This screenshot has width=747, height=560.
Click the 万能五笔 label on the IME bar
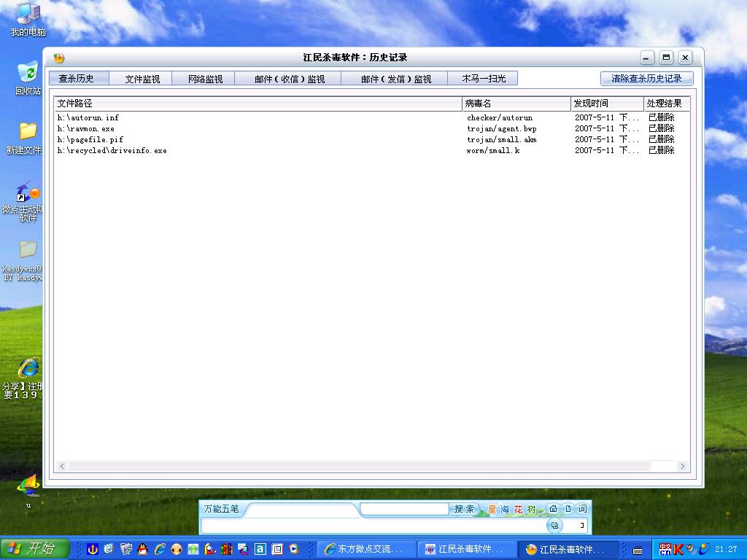pyautogui.click(x=221, y=509)
